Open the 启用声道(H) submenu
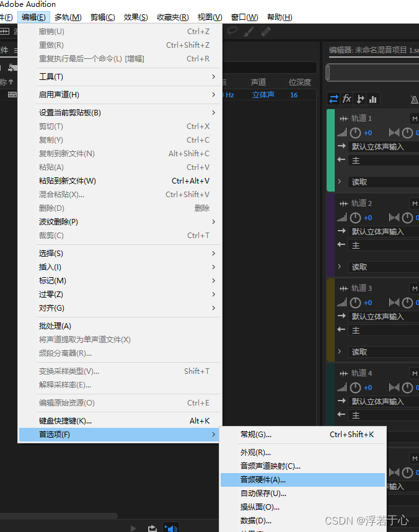419x532 pixels. 120,95
